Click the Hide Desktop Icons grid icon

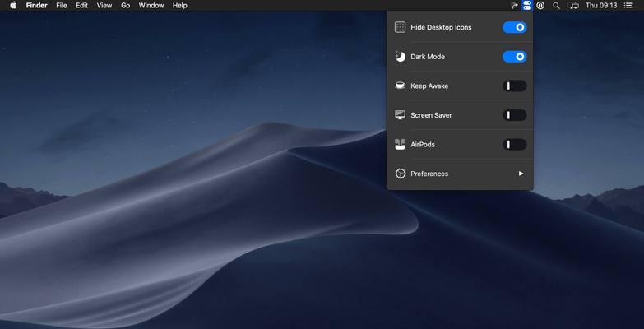pyautogui.click(x=400, y=27)
